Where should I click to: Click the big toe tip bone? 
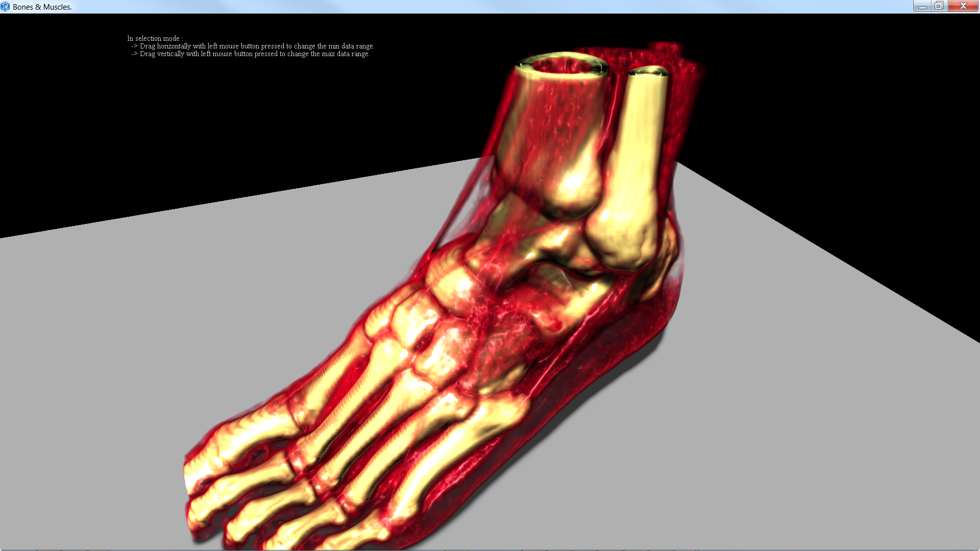[197, 472]
